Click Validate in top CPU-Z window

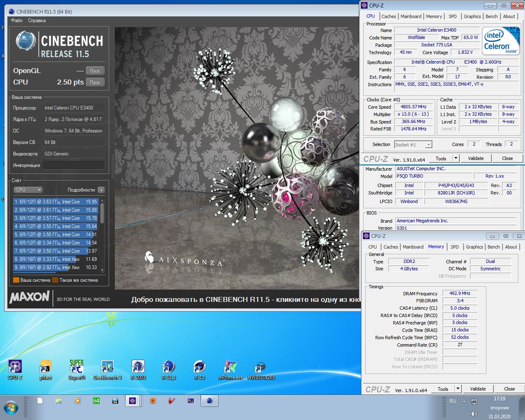point(476,158)
